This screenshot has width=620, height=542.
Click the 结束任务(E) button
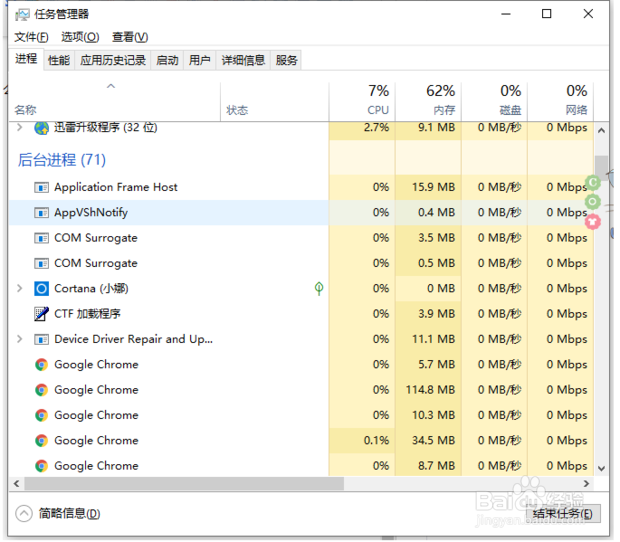[x=563, y=514]
